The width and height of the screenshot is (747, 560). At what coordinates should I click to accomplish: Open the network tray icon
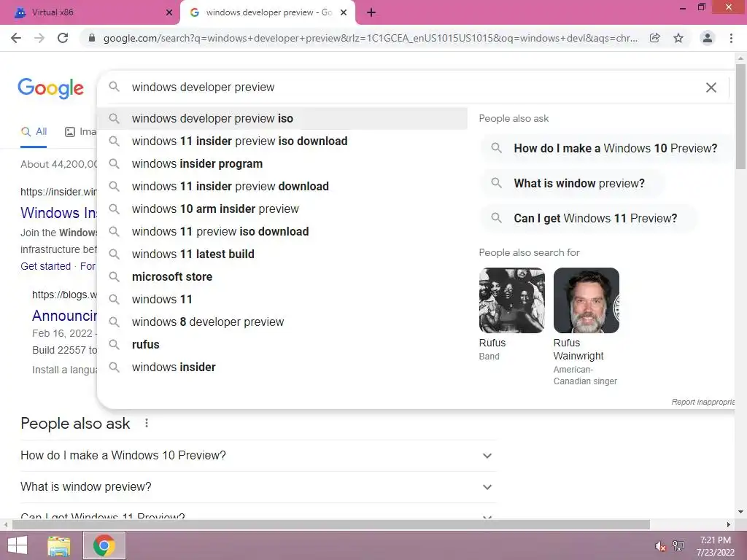[x=678, y=546]
